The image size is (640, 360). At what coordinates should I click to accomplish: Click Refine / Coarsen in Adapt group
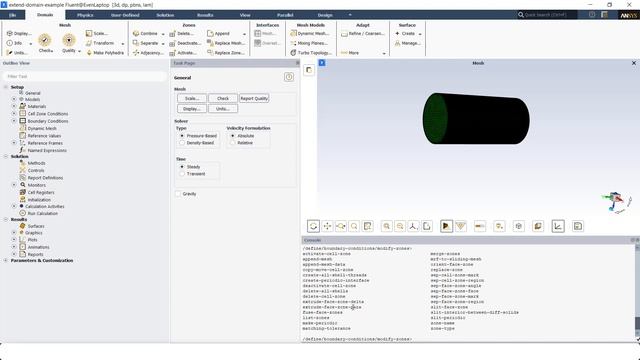coord(363,33)
